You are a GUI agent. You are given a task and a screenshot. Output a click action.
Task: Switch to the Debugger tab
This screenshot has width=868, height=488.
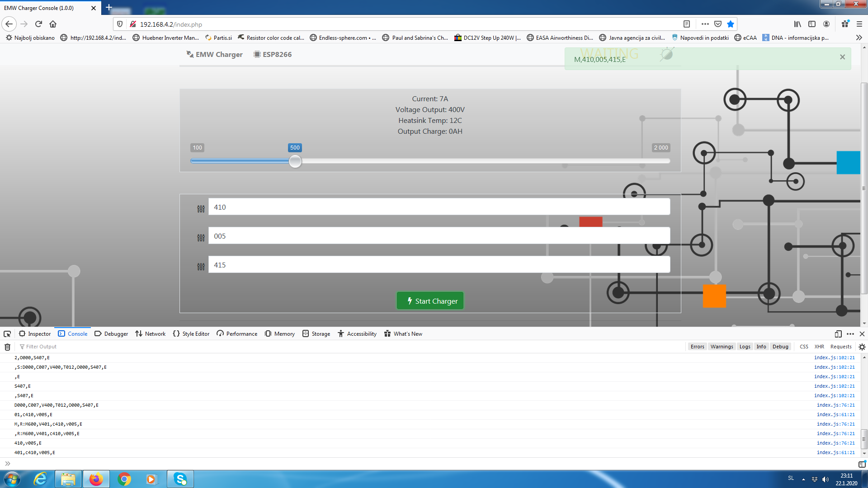pyautogui.click(x=111, y=334)
